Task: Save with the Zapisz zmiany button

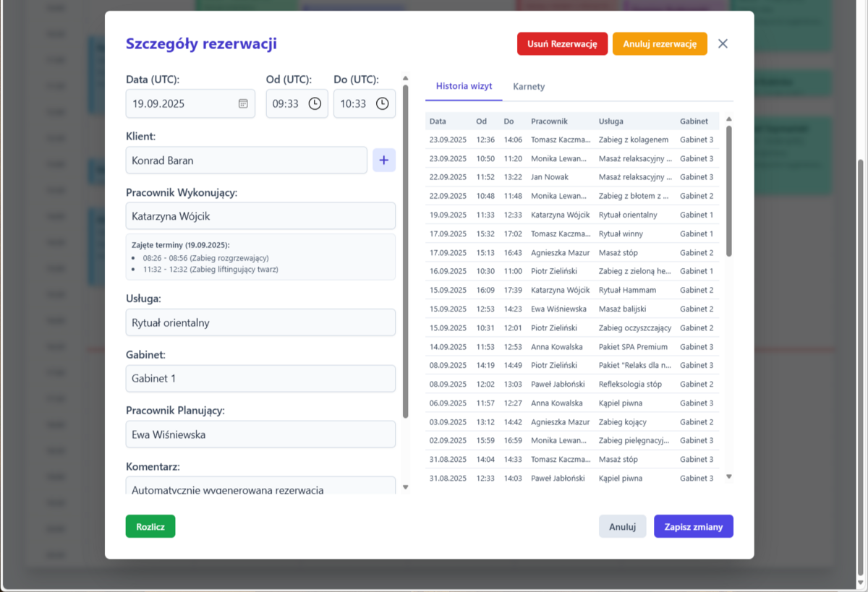Action: coord(693,526)
